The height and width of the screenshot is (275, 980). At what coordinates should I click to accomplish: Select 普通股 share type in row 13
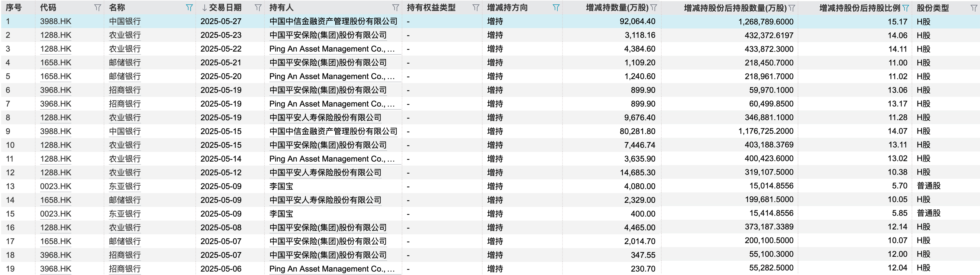[x=928, y=186]
